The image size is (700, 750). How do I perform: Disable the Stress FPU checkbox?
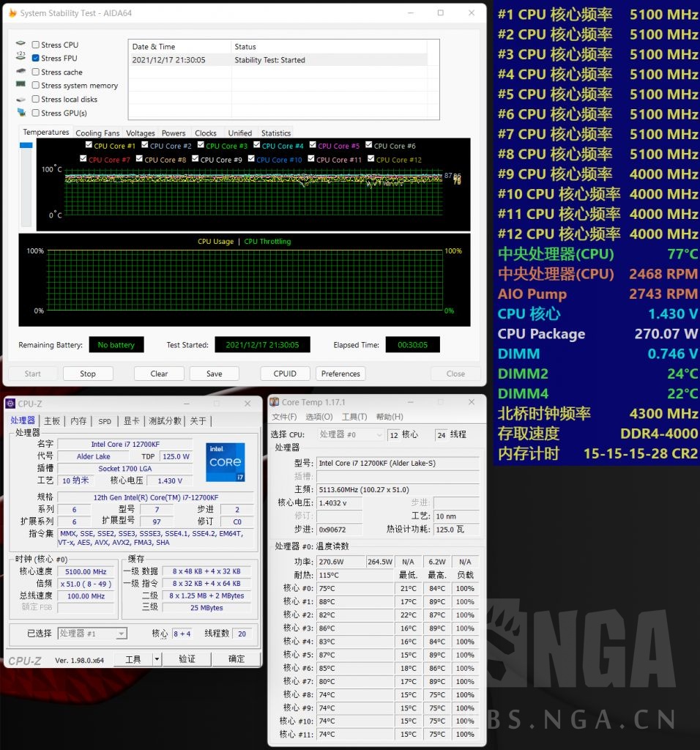tap(34, 59)
